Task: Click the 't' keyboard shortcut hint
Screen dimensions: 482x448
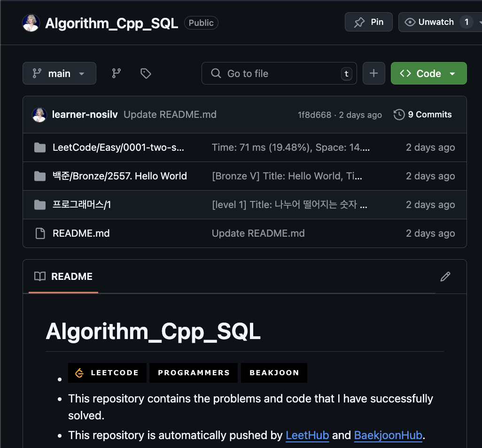Action: click(x=346, y=74)
